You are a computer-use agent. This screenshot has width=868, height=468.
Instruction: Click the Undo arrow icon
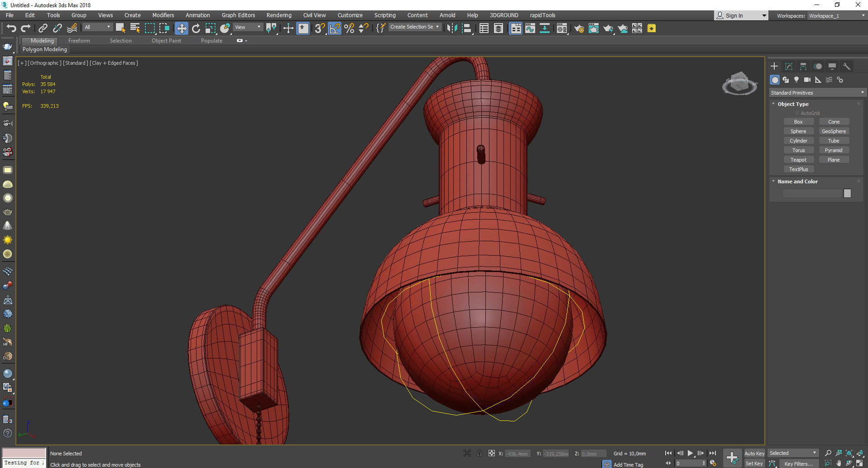[11, 29]
